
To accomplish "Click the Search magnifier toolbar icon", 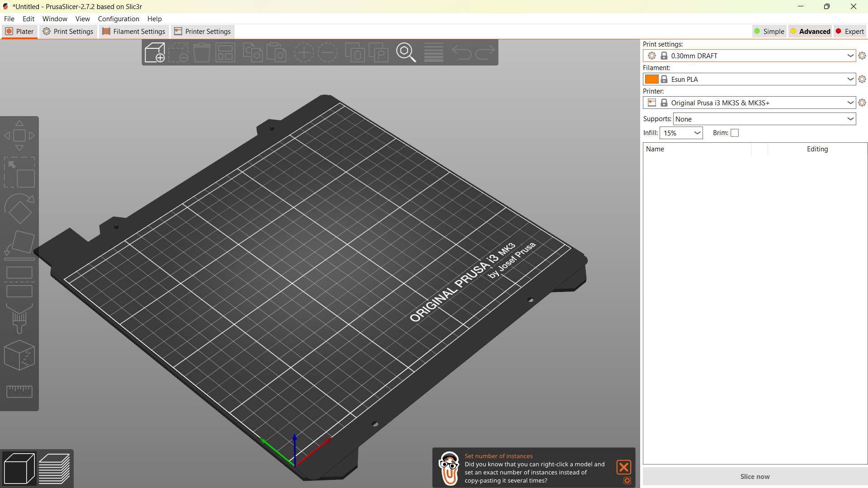I will 406,52.
